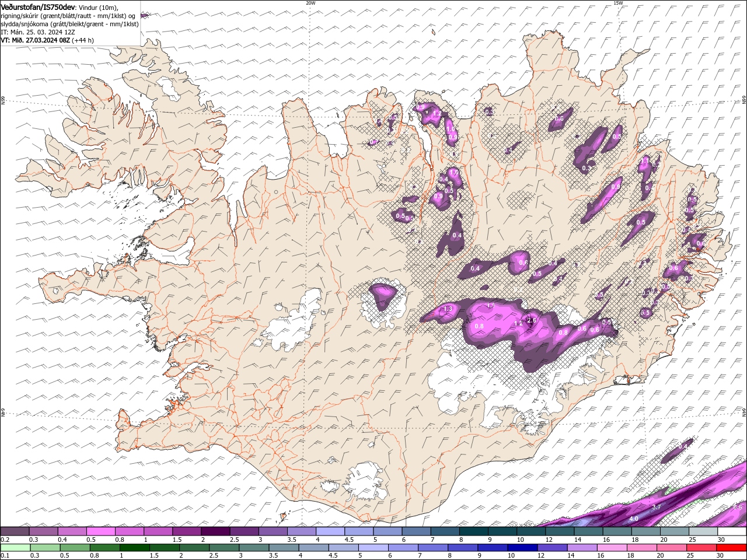
Task: Select the pale grey 25 swatch in the upper row
Action: (703, 531)
